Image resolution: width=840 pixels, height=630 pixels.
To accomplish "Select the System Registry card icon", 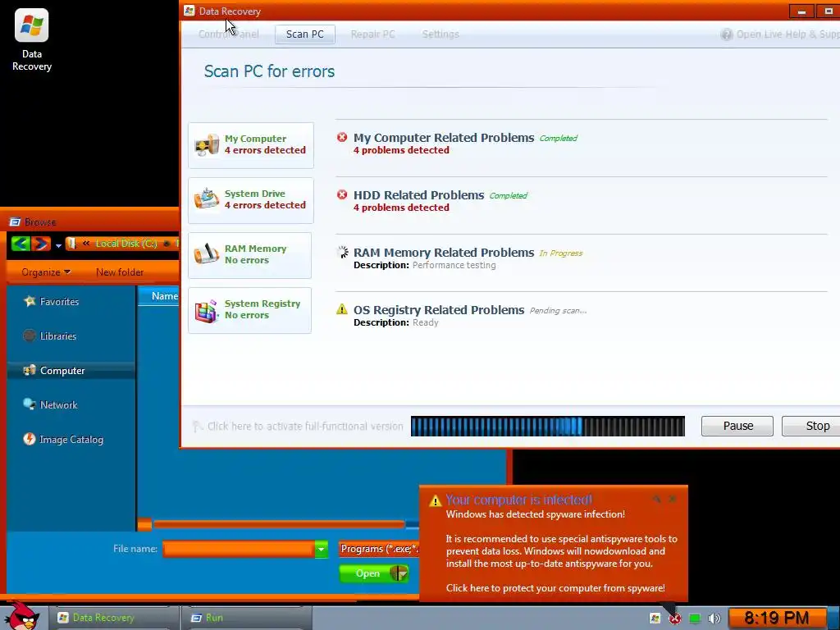I will pos(207,309).
